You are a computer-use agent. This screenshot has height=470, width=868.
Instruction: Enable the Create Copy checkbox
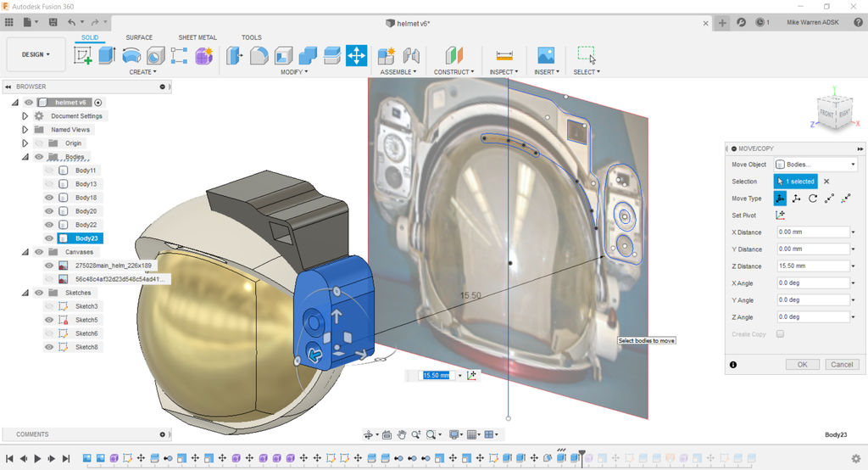780,333
